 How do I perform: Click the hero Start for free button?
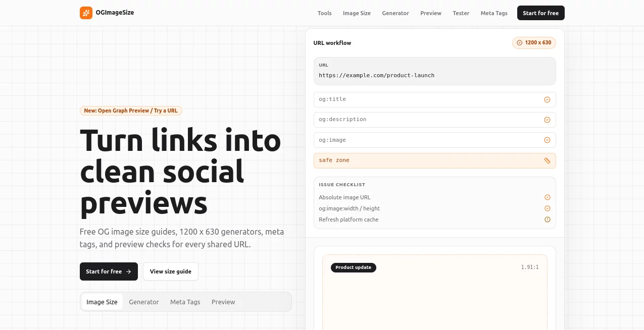109,271
